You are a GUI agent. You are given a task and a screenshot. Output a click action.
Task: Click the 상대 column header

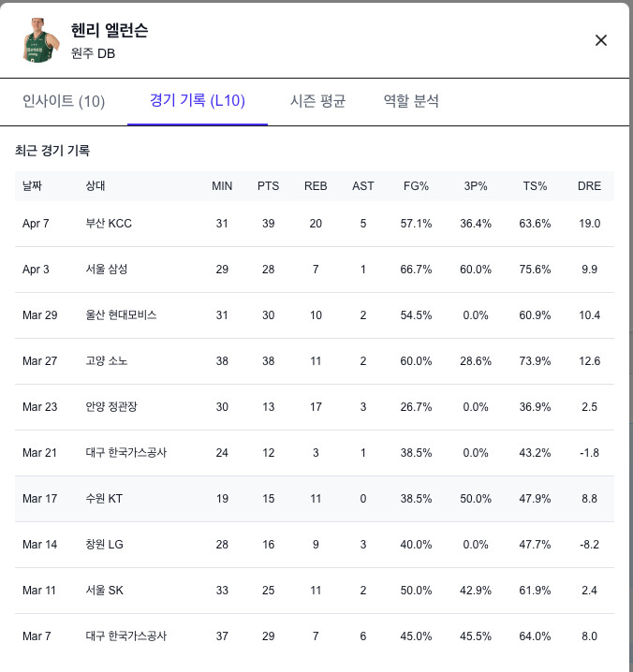(x=96, y=185)
